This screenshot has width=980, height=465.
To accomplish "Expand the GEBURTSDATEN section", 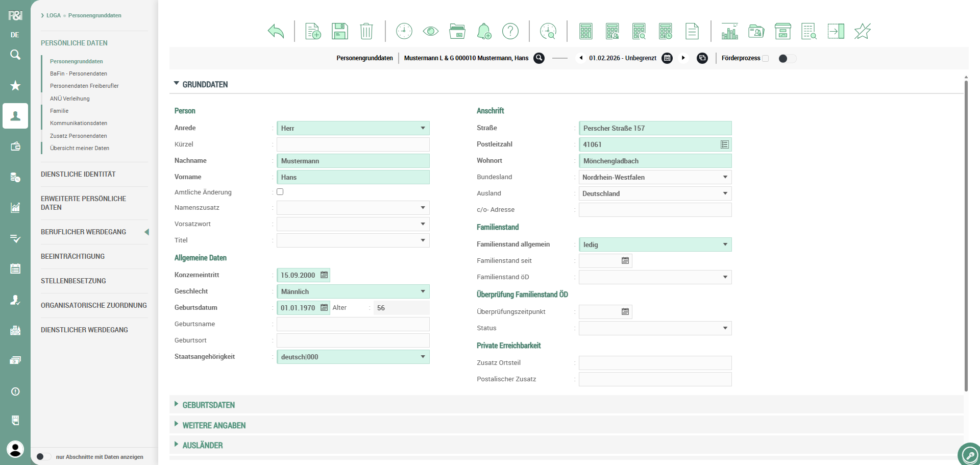I will coord(209,405).
